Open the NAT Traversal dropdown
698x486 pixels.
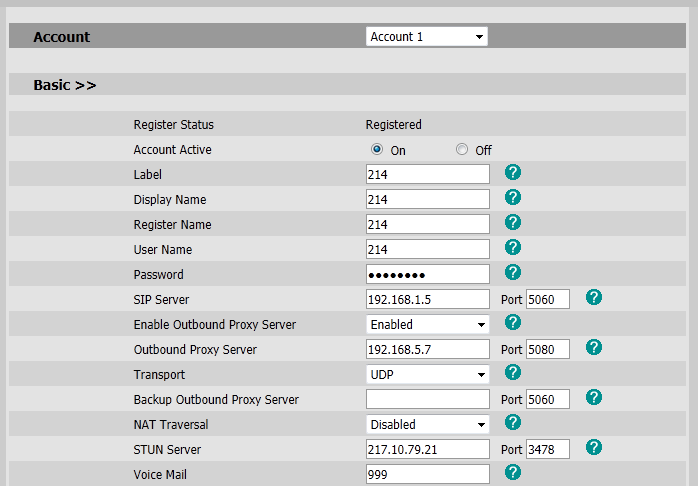427,424
